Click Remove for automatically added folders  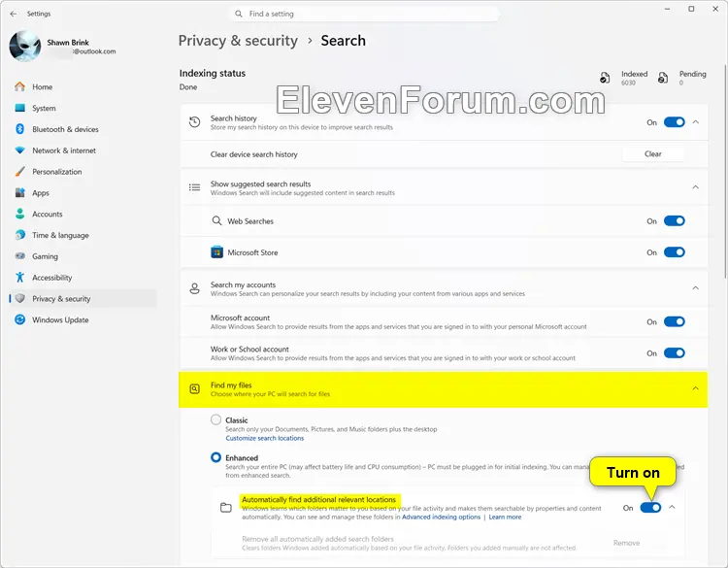[x=626, y=543]
